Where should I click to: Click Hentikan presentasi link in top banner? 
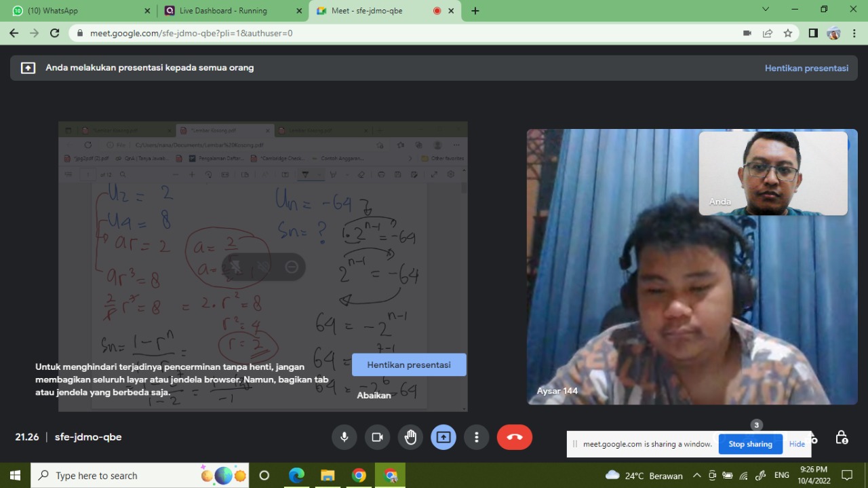tap(806, 68)
